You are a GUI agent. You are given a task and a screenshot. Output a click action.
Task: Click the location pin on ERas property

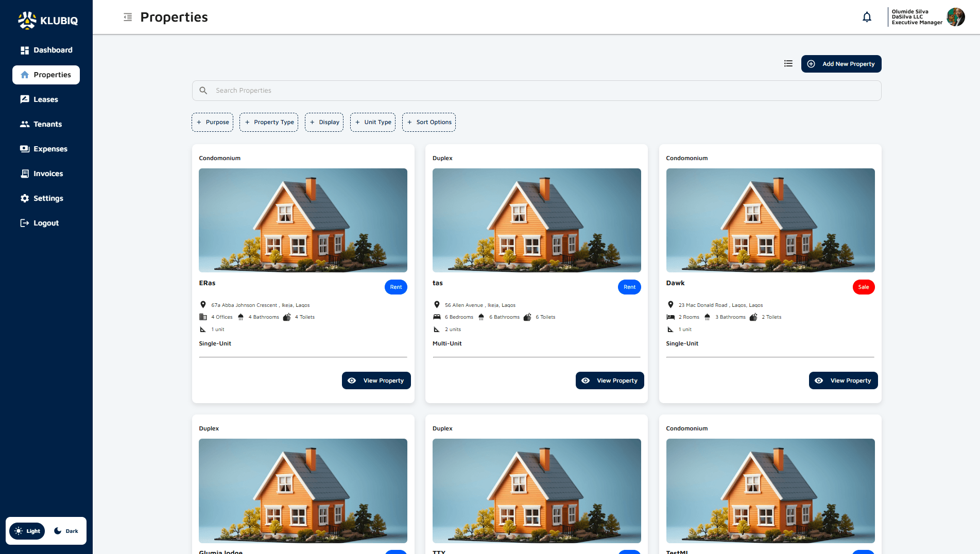pos(203,304)
